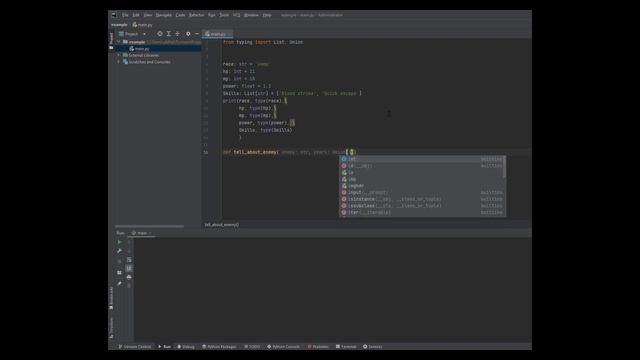Open the Edit menu
640x360 pixels.
(x=136, y=15)
